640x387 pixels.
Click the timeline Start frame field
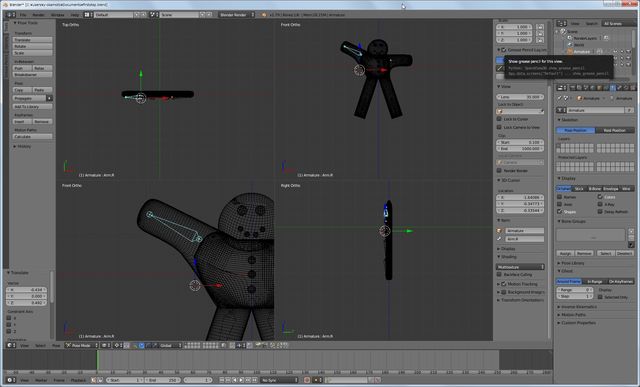tap(125, 380)
